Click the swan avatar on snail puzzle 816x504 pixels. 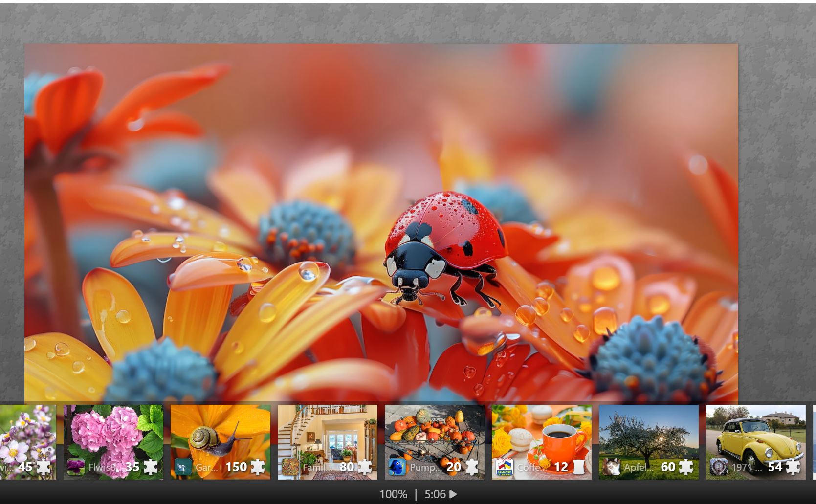(183, 467)
